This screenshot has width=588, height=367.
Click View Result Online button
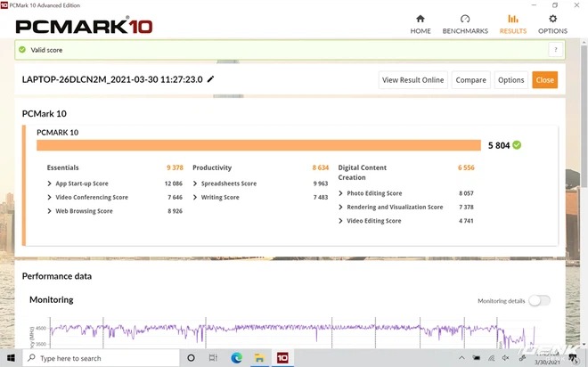[412, 80]
